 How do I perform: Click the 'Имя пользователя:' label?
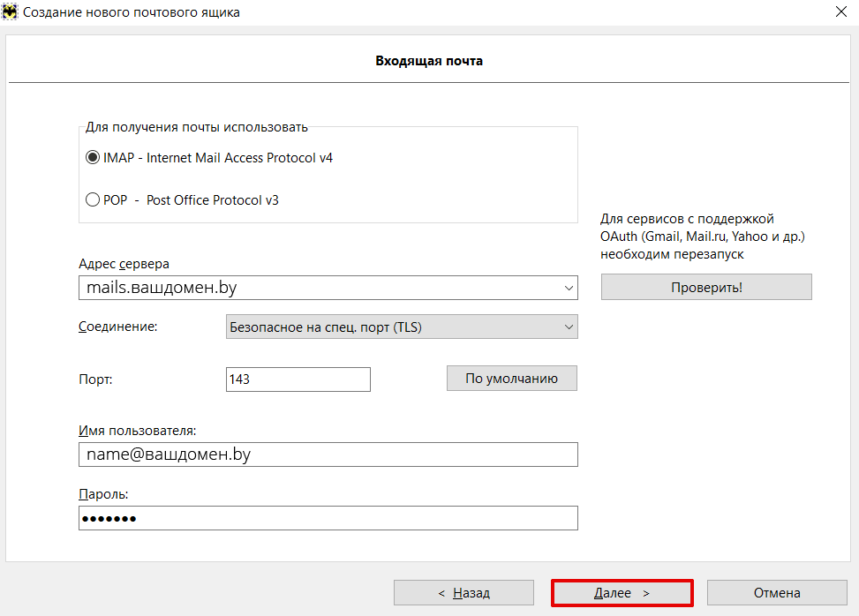coord(138,431)
